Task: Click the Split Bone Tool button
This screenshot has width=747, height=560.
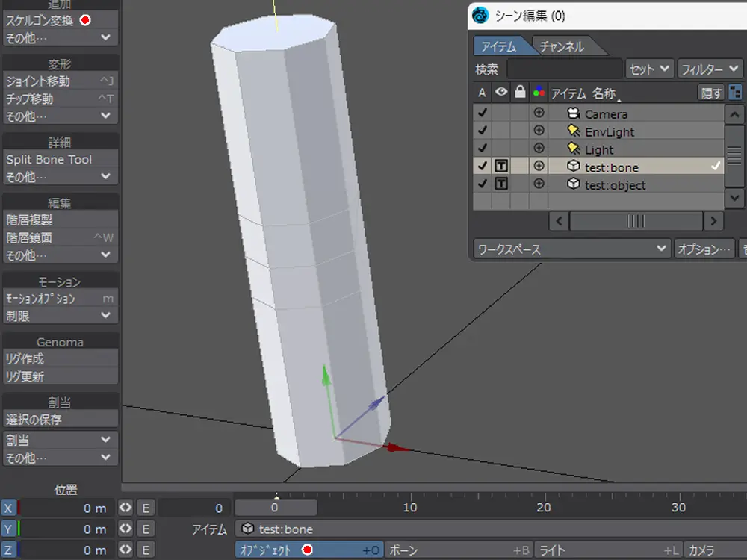Action: 60,159
